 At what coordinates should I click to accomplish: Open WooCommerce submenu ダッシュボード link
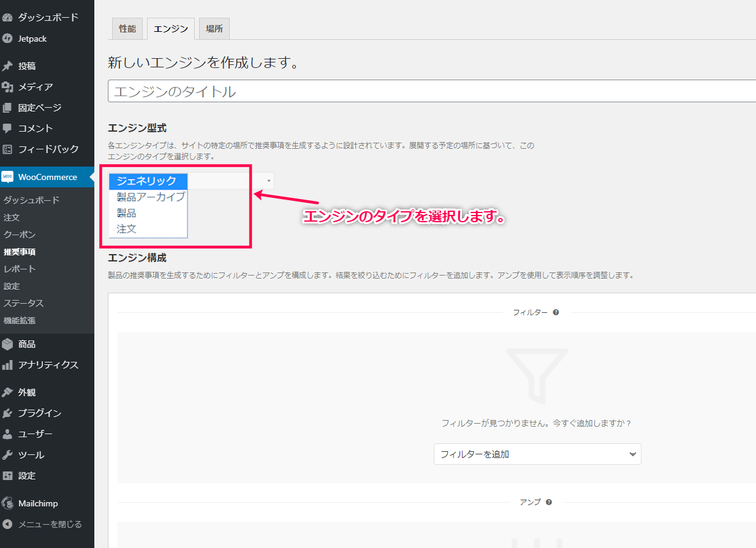31,200
